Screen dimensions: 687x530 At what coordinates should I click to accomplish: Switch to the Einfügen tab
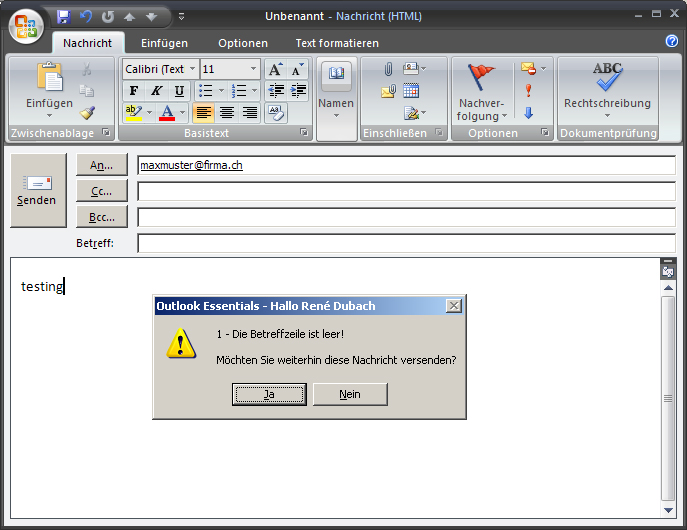tap(164, 43)
